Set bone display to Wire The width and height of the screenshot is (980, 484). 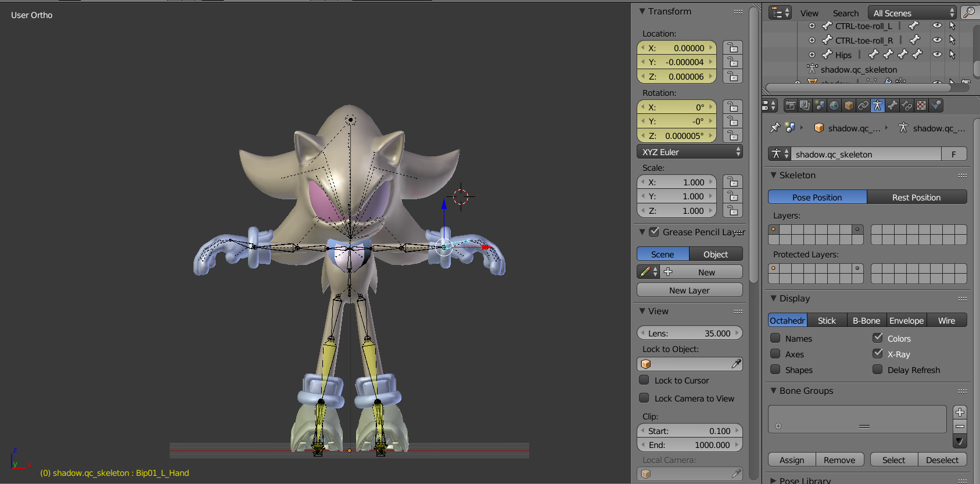point(947,321)
